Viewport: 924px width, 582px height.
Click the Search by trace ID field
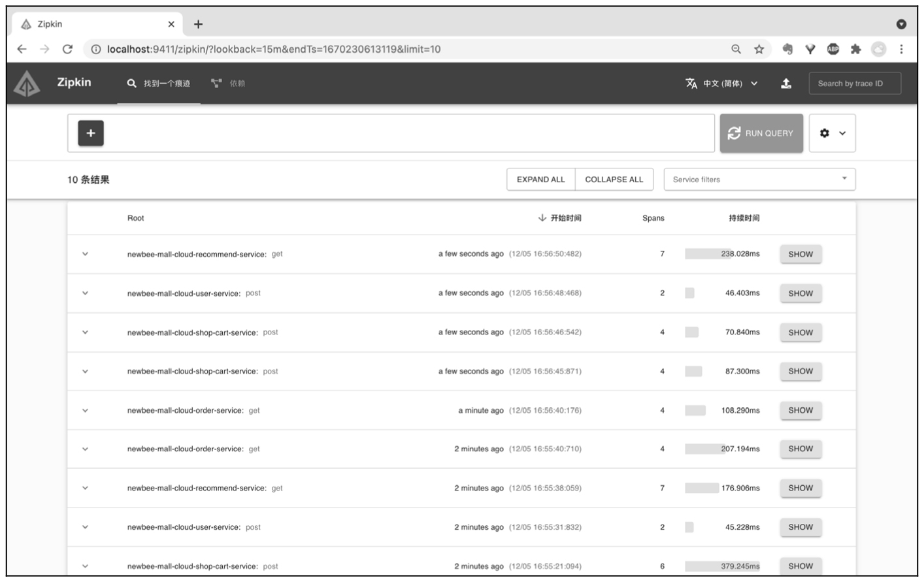[855, 84]
